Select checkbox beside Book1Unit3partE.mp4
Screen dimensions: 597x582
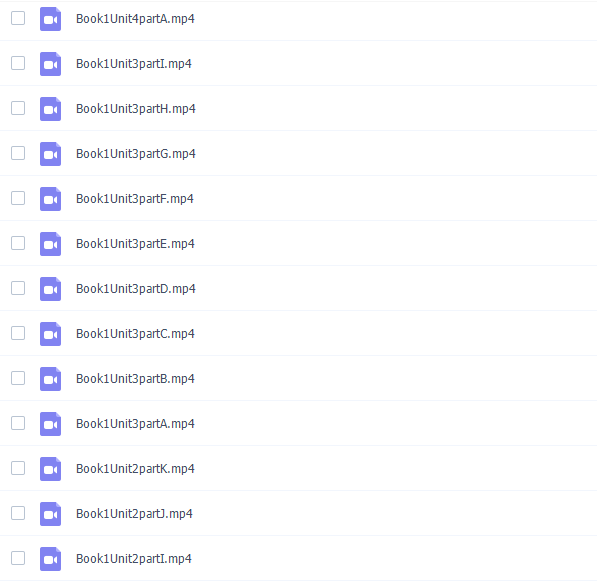[18, 243]
